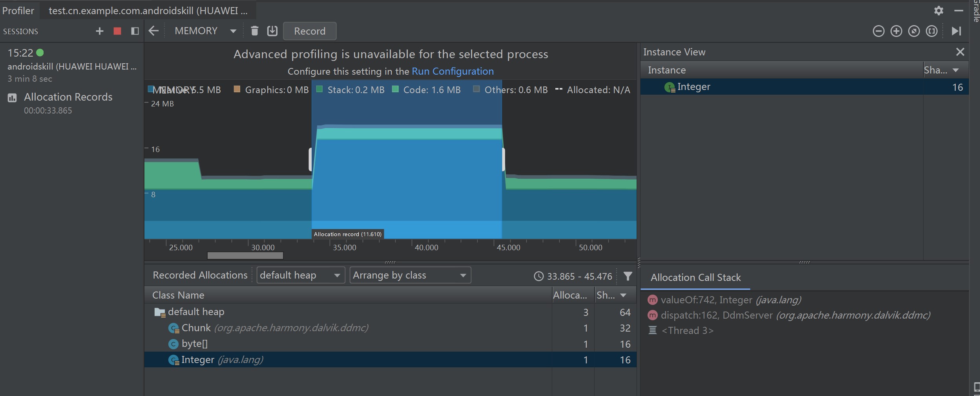Go back with the left arrow

(153, 31)
